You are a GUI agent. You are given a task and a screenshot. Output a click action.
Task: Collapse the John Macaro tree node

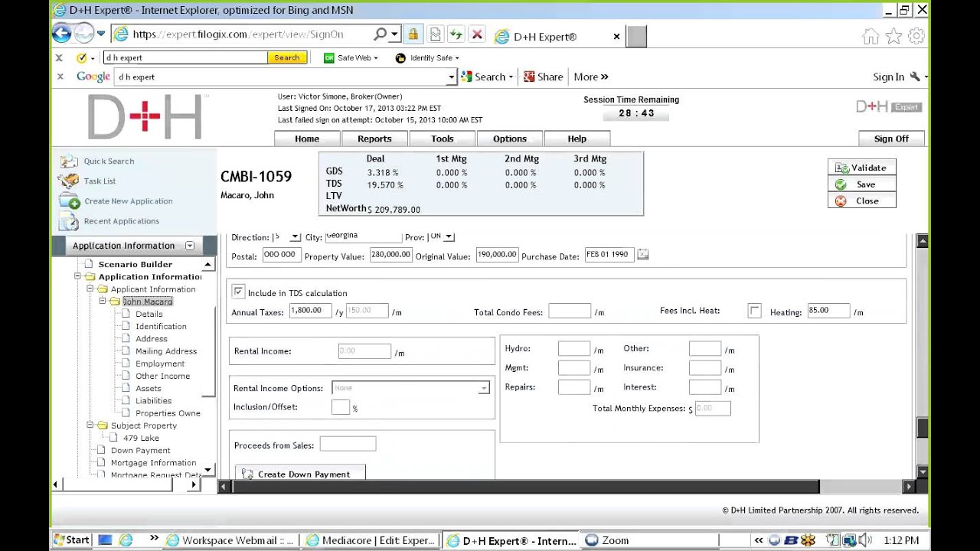(x=103, y=302)
